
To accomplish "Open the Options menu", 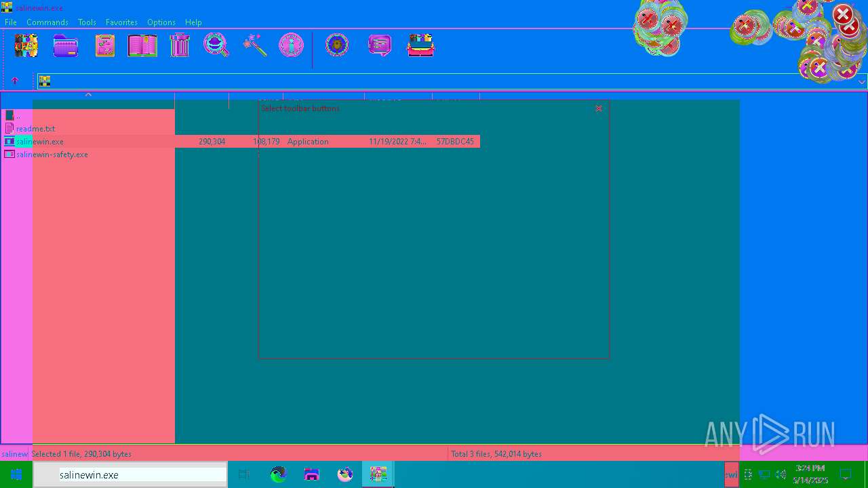I will 161,22.
